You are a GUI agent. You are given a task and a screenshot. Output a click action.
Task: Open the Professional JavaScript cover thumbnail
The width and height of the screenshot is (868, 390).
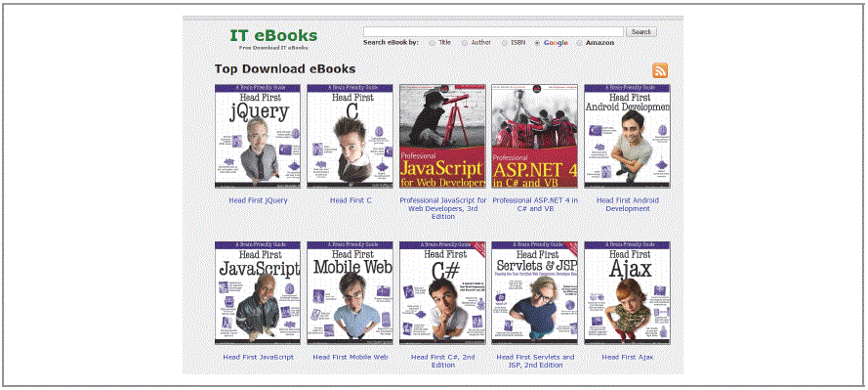442,136
